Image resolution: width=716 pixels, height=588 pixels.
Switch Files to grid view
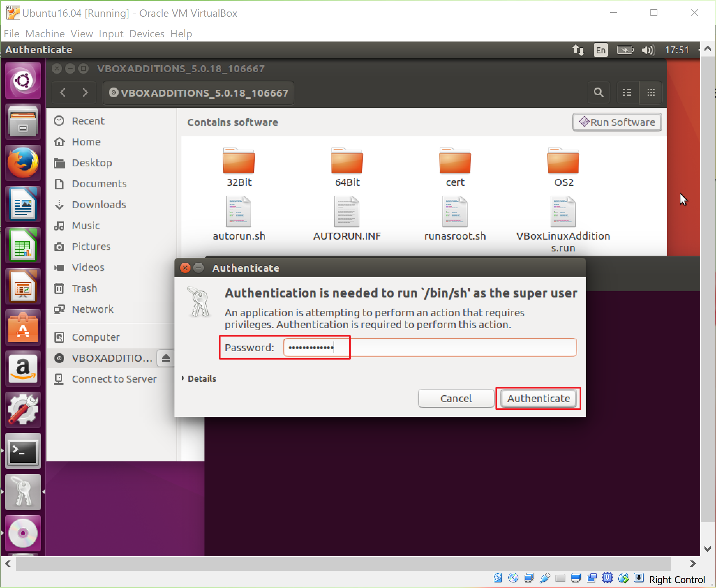651,93
